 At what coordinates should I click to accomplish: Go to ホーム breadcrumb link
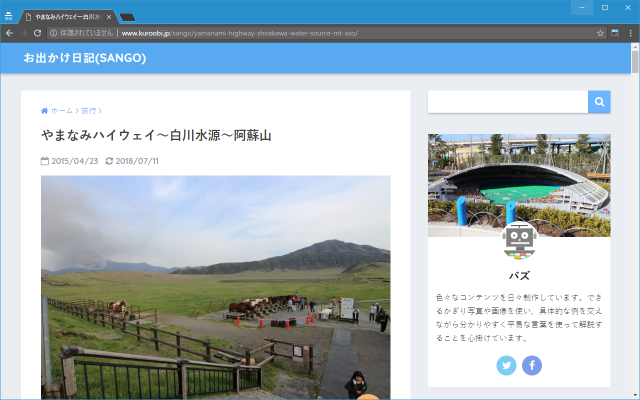[62, 111]
